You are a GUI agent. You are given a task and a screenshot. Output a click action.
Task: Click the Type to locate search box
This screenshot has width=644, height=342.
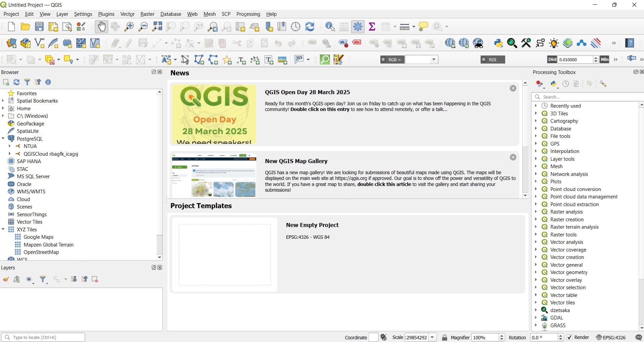click(x=43, y=337)
